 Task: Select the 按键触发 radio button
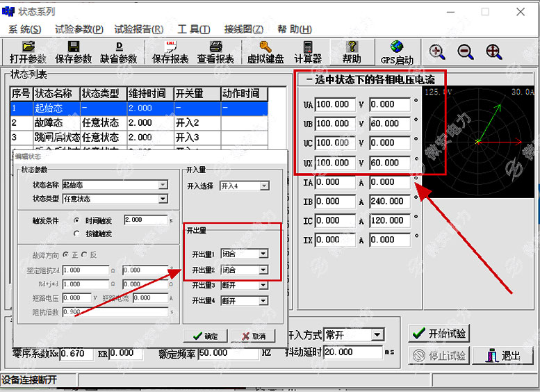[x=76, y=234]
